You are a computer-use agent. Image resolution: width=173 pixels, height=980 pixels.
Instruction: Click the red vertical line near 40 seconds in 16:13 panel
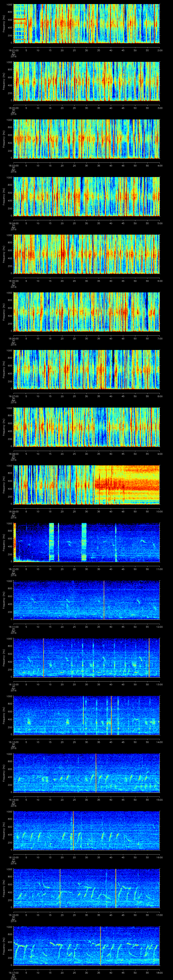tap(111, 715)
